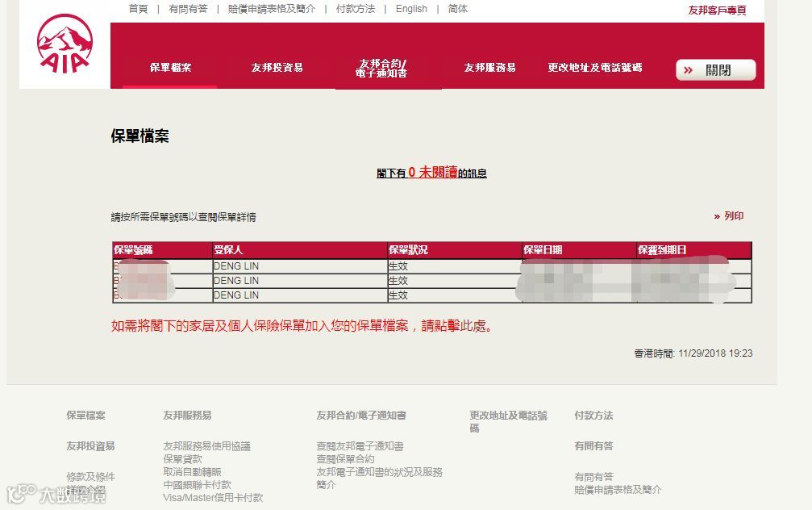Switch language to 简体

pos(458,9)
